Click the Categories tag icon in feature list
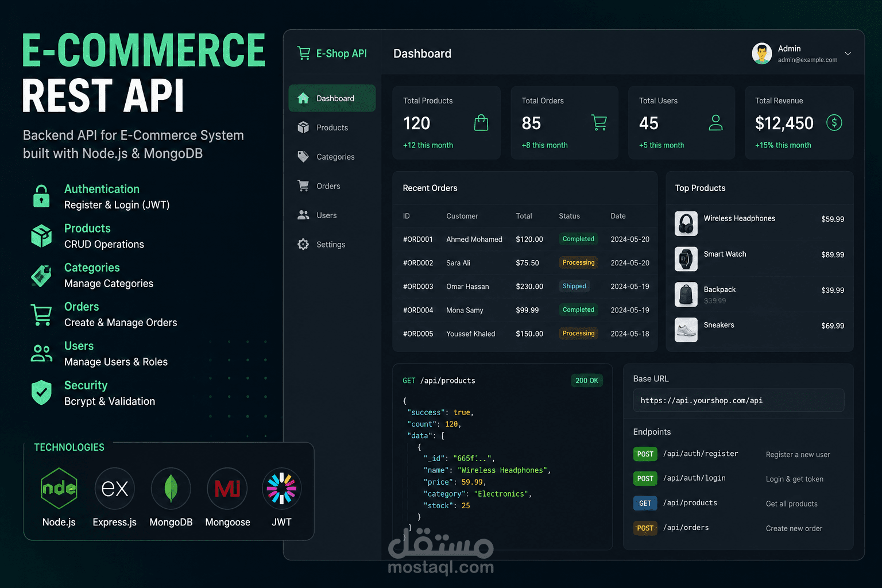882x588 pixels. click(x=41, y=275)
